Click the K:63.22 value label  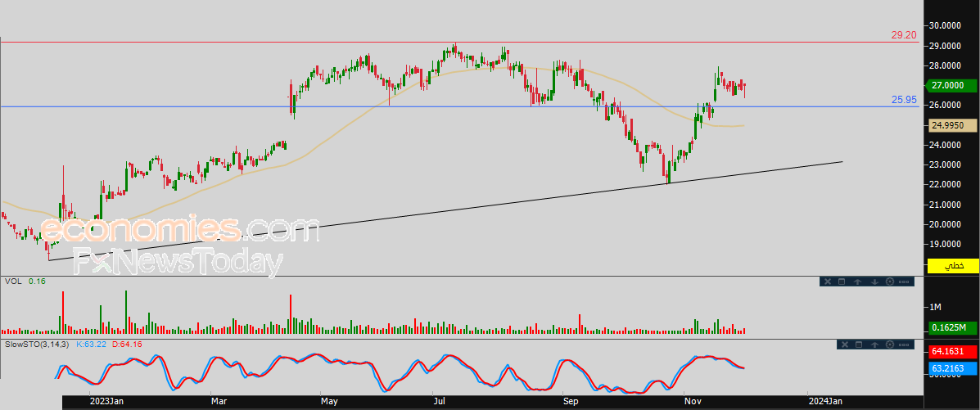(x=91, y=344)
